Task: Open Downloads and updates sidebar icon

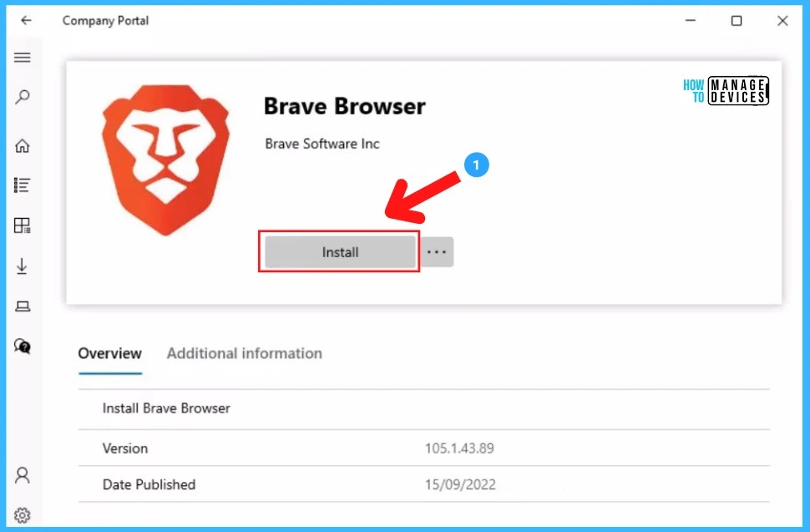Action: pyautogui.click(x=23, y=266)
